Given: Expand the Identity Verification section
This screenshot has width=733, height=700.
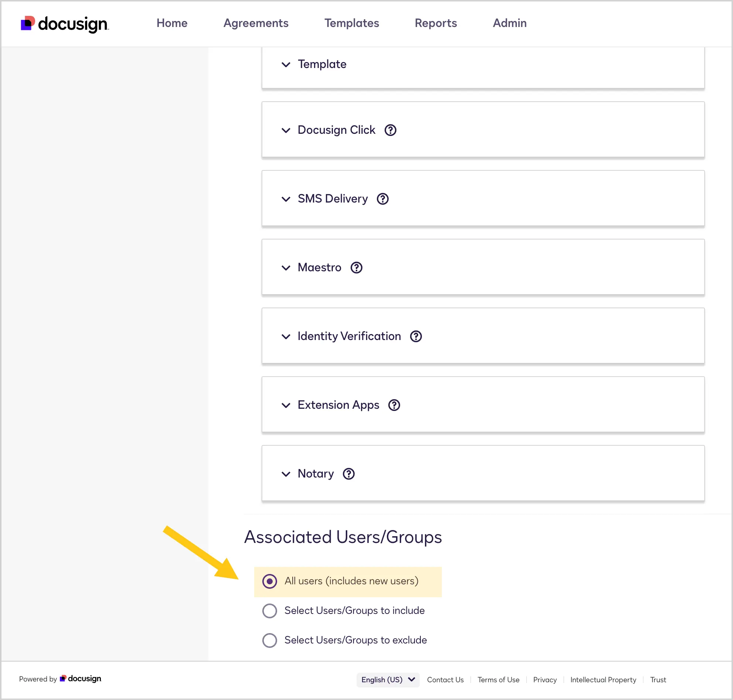Looking at the screenshot, I should click(x=286, y=336).
